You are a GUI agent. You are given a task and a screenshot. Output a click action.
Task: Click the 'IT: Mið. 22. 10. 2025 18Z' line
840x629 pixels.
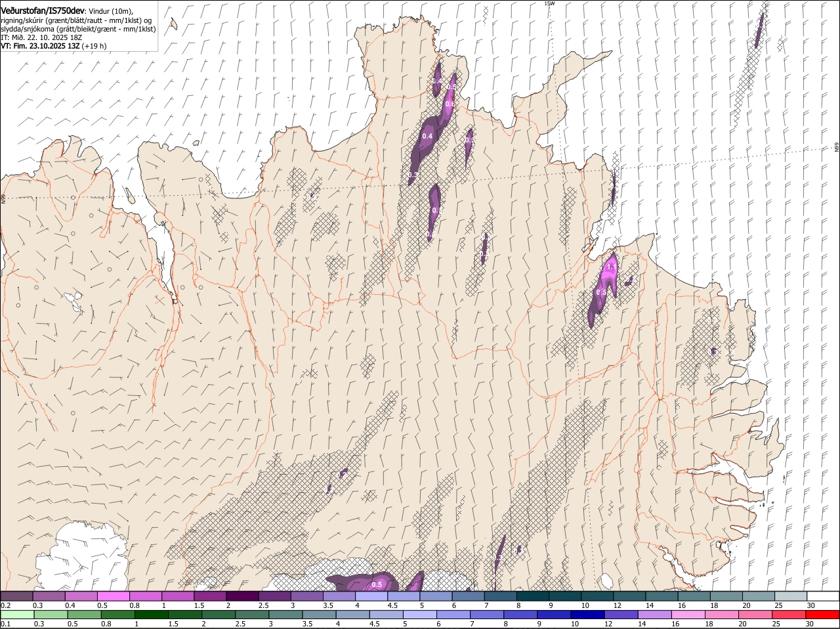(x=41, y=37)
